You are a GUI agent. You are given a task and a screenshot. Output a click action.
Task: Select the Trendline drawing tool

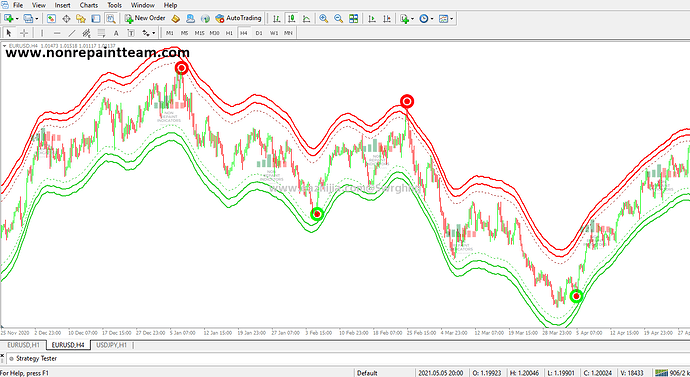[x=72, y=33]
